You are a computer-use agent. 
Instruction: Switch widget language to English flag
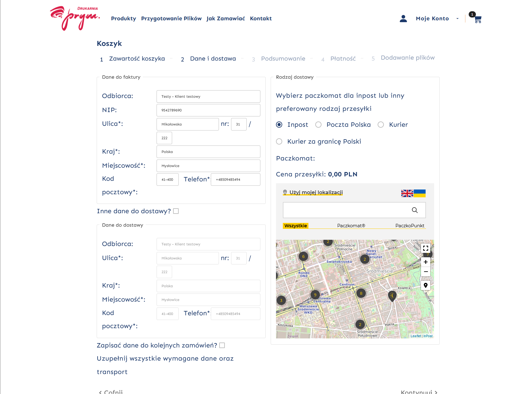coord(407,194)
